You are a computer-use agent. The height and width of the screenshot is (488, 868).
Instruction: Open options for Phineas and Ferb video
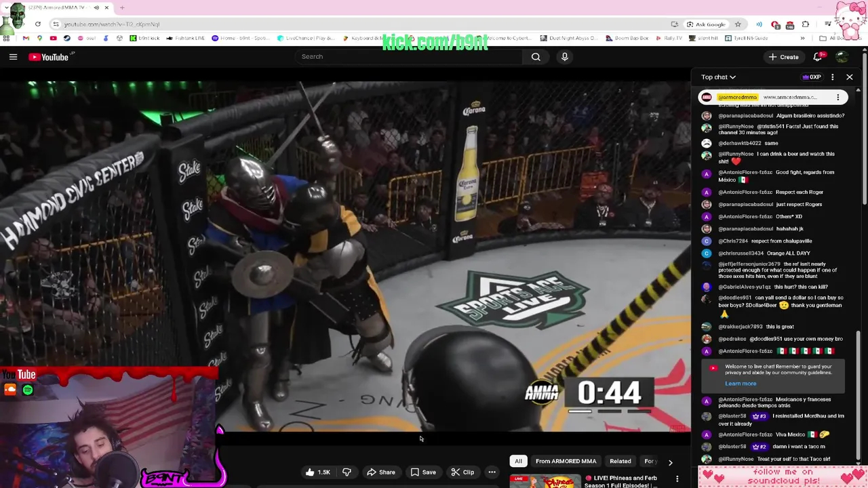coord(677,479)
